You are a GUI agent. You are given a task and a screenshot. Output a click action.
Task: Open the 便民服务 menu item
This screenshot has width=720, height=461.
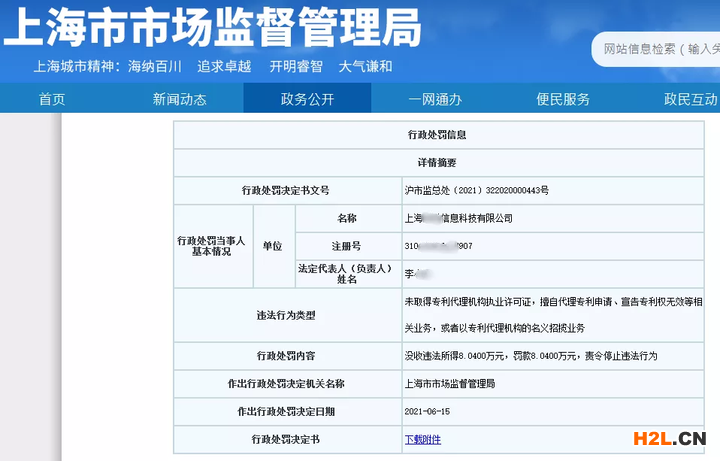563,99
